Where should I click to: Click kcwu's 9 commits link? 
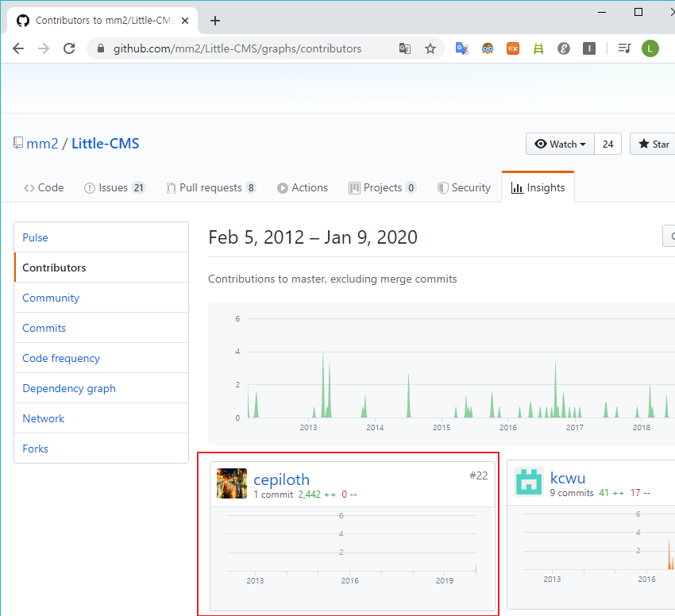pos(572,492)
